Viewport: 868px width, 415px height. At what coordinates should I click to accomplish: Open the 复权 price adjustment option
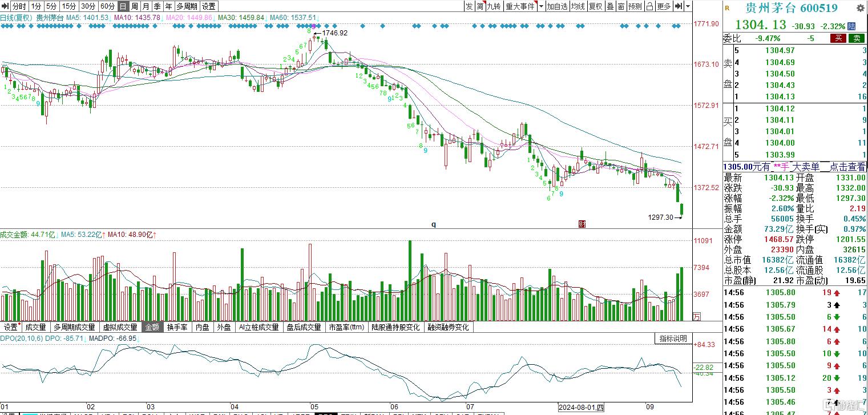[596, 6]
